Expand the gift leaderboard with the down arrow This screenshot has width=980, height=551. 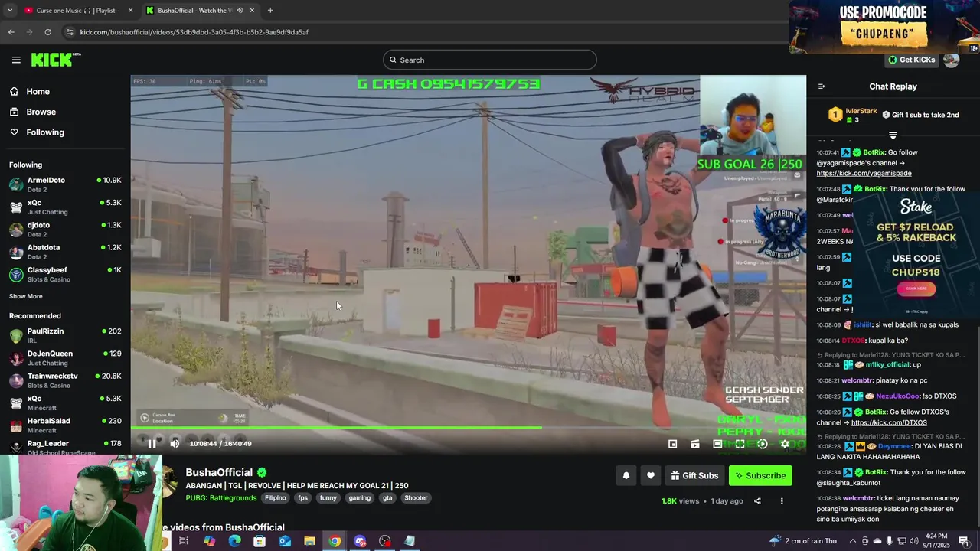pyautogui.click(x=893, y=135)
